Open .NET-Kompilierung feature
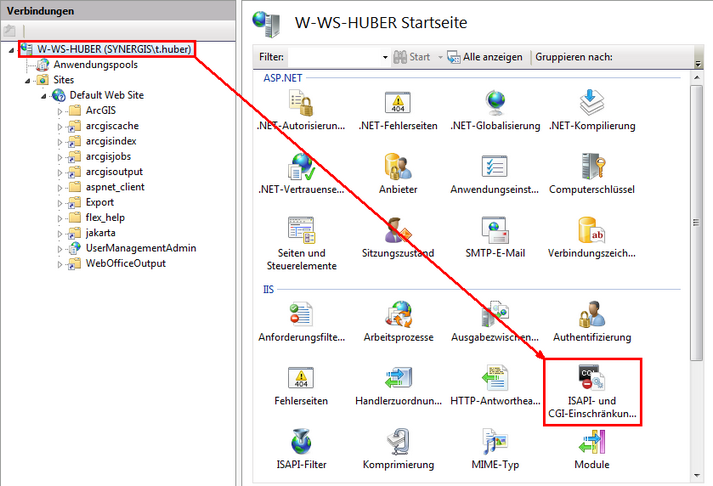 point(592,110)
